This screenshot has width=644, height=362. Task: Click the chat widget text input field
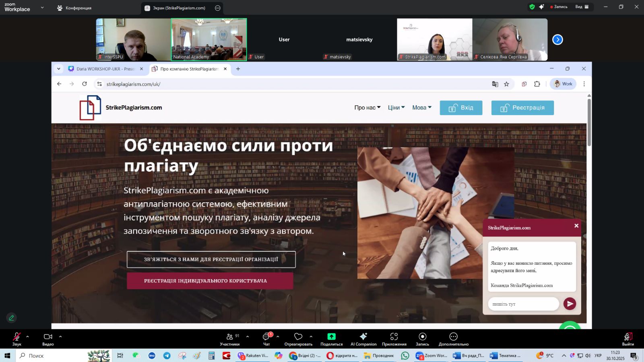pyautogui.click(x=523, y=304)
